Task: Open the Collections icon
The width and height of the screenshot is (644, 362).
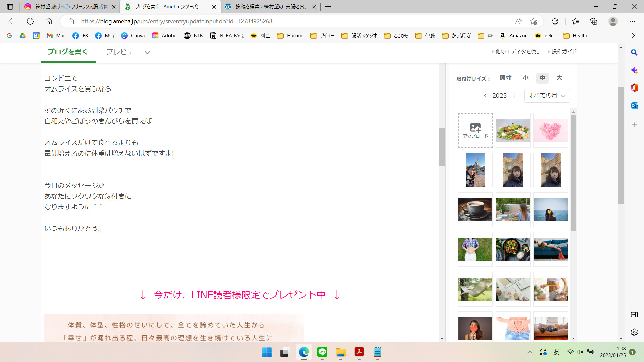Action: (x=594, y=21)
